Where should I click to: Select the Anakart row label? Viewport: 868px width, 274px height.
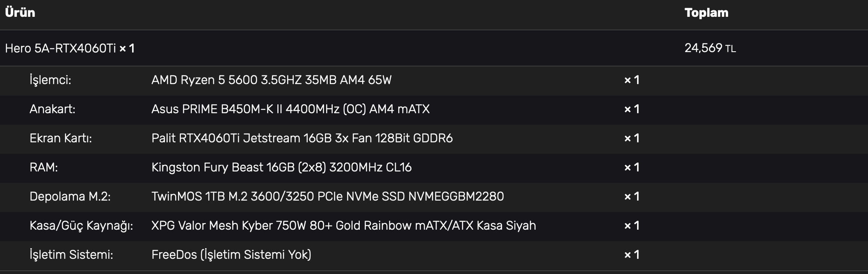pos(52,109)
